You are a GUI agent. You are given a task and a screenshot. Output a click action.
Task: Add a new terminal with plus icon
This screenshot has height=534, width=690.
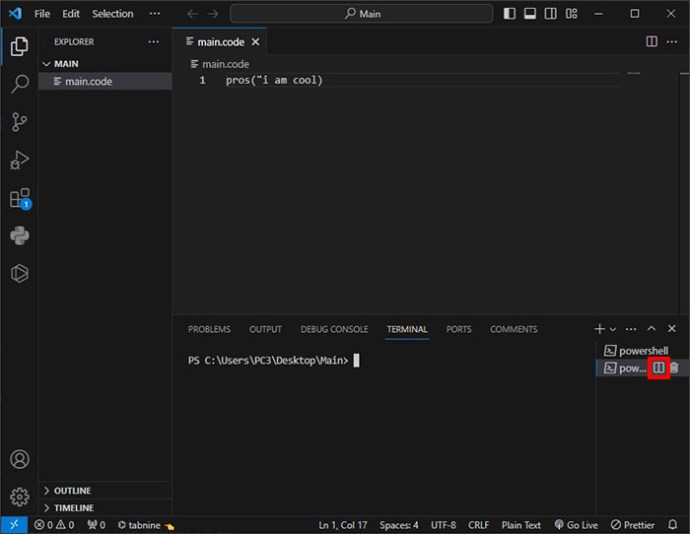[x=599, y=329]
